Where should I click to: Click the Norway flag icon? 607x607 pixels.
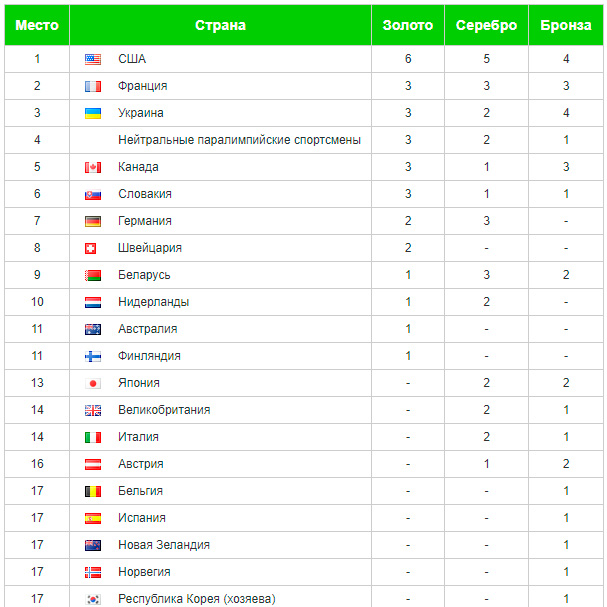click(x=93, y=572)
